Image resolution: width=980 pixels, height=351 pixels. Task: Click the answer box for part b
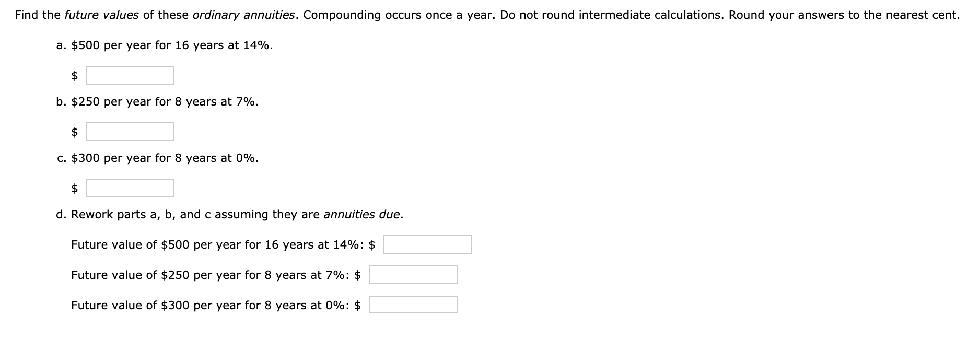(x=130, y=132)
